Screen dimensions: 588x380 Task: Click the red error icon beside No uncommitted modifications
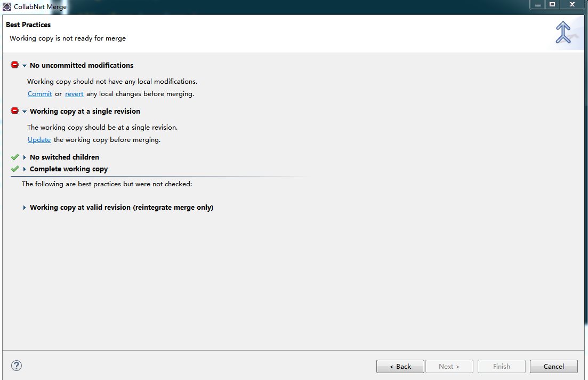[14, 65]
